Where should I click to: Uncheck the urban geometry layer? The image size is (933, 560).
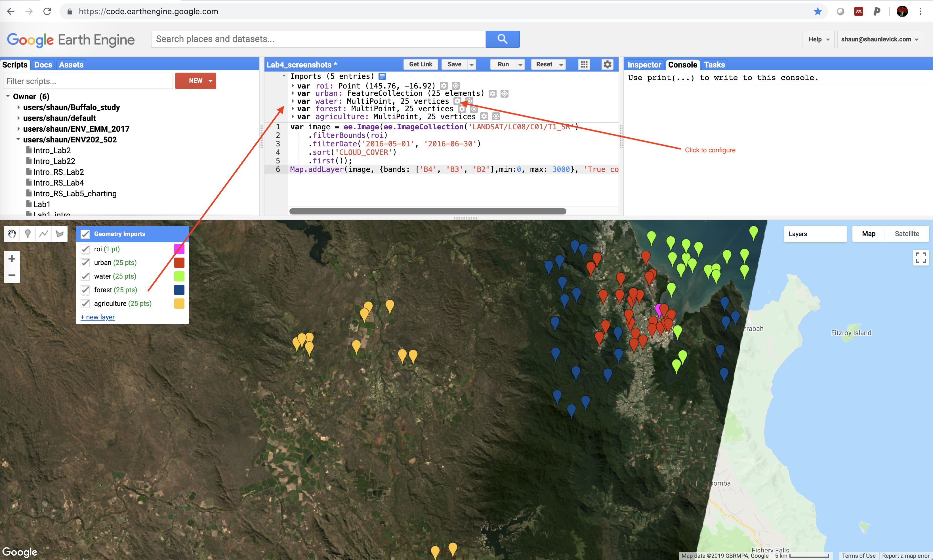85,263
